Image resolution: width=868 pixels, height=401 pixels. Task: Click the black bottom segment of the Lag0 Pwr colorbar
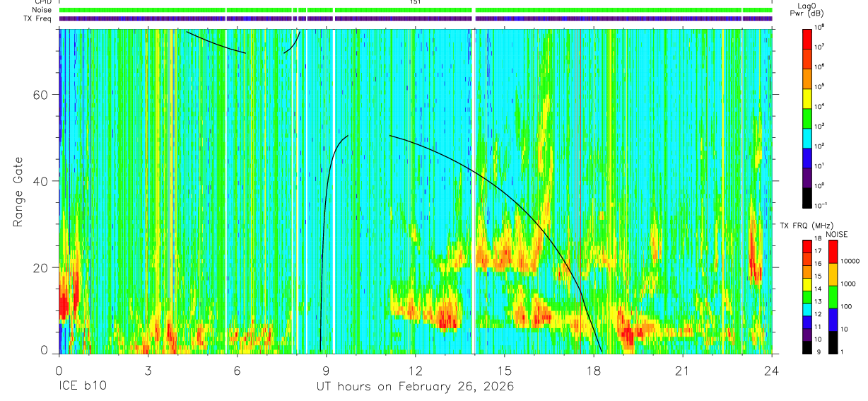(x=807, y=197)
